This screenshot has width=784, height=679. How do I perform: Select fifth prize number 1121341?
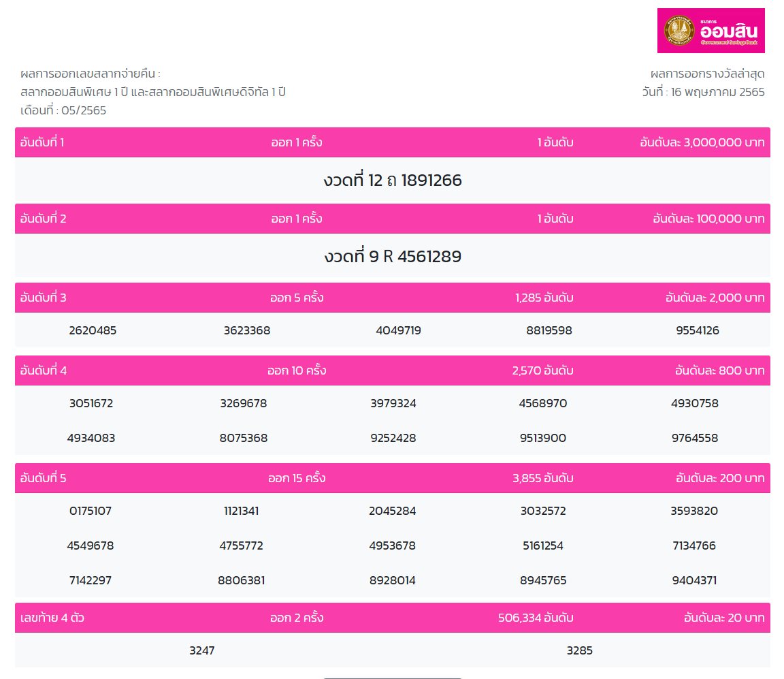(x=242, y=511)
